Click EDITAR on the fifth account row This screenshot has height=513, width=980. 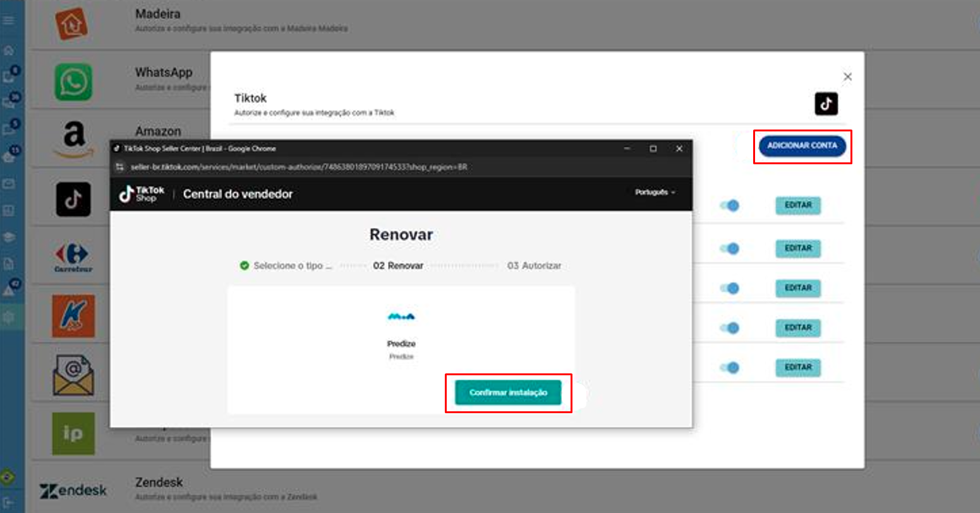click(x=798, y=367)
